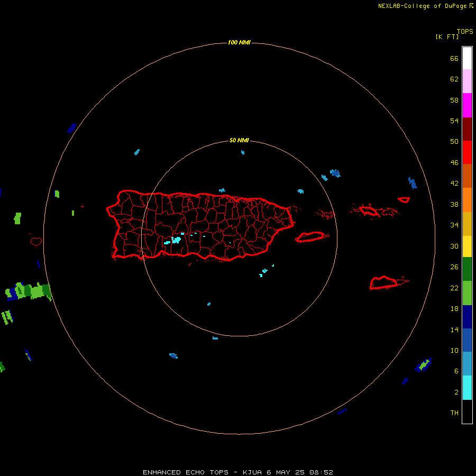476x476 pixels.
Task: Click the legend value 26
Action: pyautogui.click(x=454, y=267)
